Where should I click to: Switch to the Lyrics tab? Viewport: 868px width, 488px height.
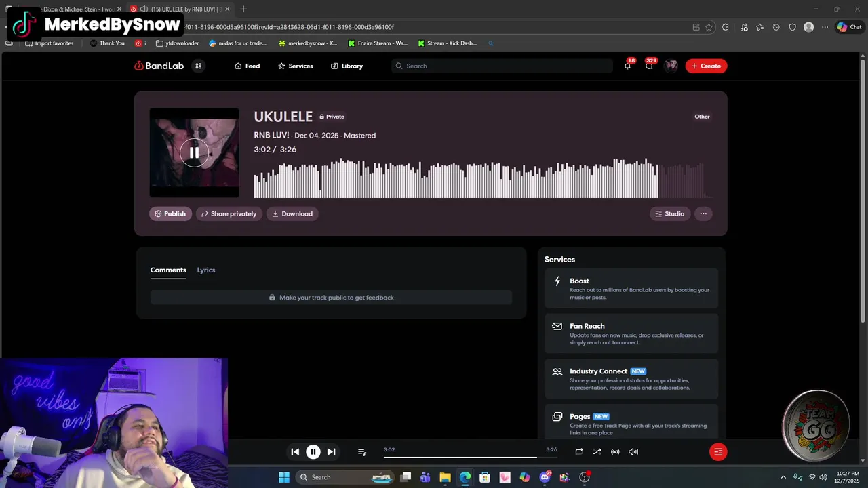206,270
